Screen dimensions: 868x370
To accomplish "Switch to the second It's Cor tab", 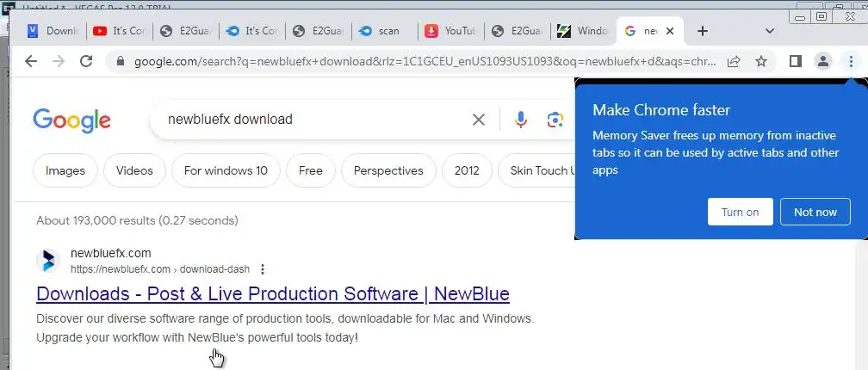I will (251, 31).
